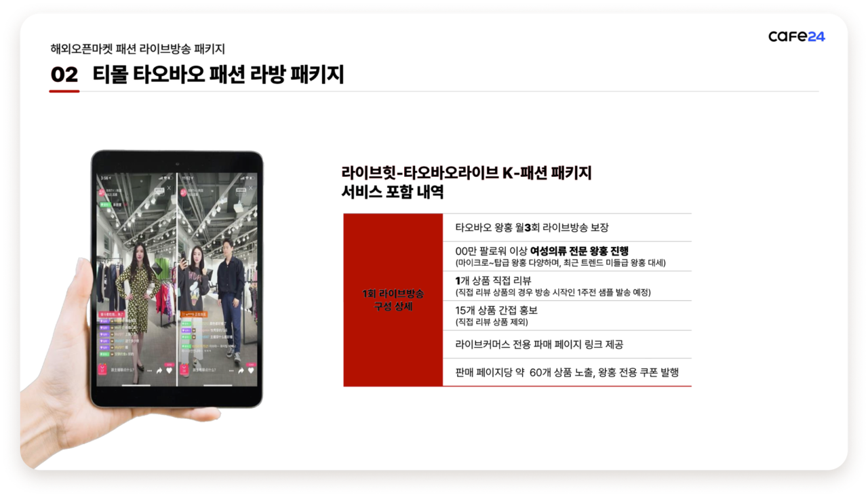Tap the share arrow in the right stream
The width and height of the screenshot is (868, 497).
click(x=240, y=371)
